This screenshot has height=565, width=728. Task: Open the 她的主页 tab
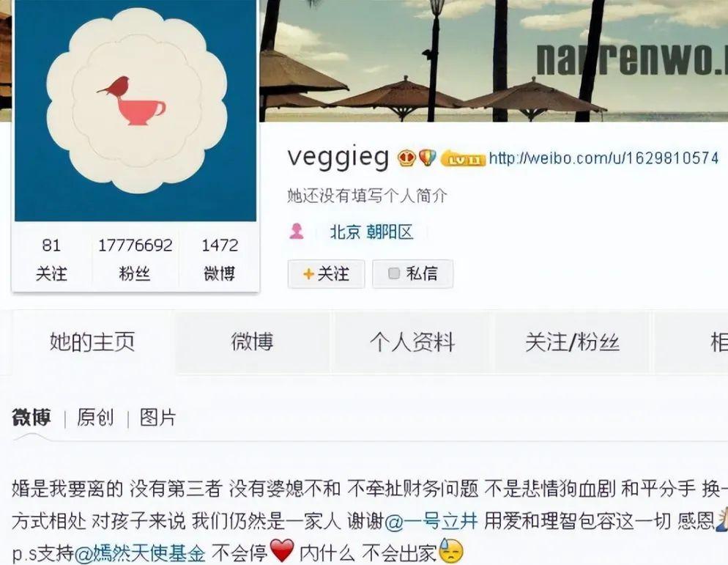92,342
